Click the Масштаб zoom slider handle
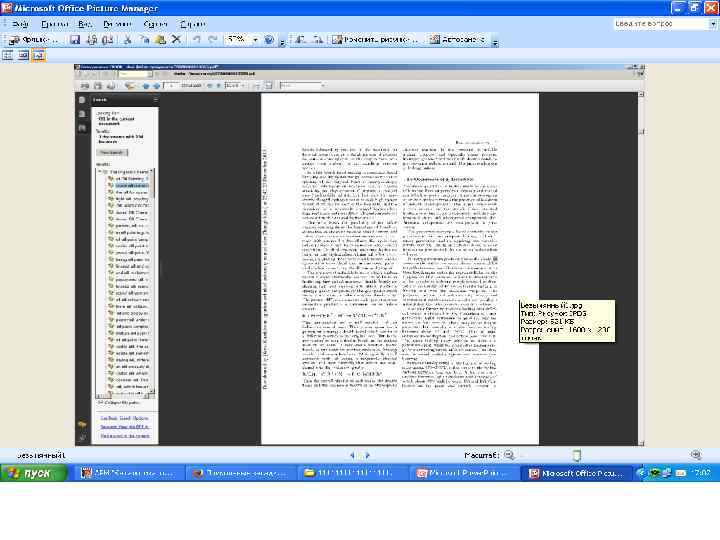The width and height of the screenshot is (720, 540). click(577, 456)
